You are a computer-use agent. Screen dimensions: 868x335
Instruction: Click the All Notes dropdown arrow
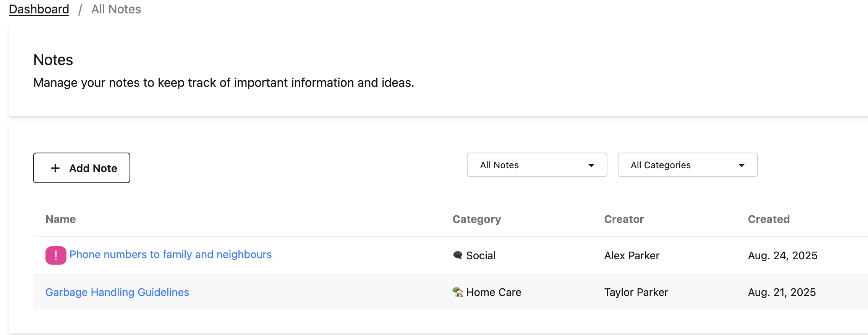point(591,166)
